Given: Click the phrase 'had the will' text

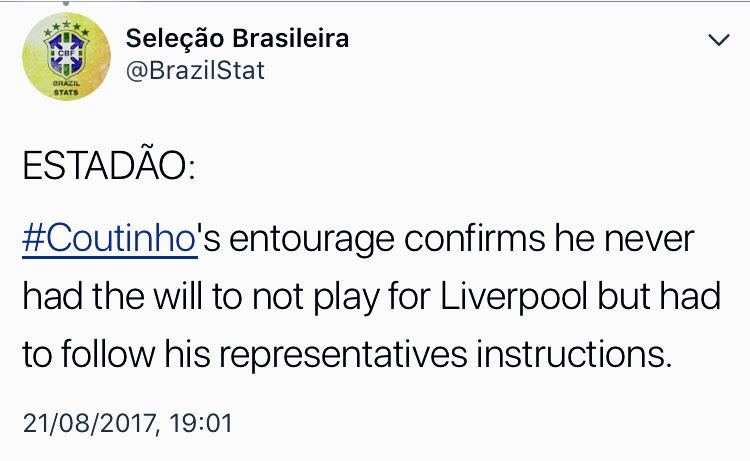Looking at the screenshot, I should pyautogui.click(x=112, y=296).
